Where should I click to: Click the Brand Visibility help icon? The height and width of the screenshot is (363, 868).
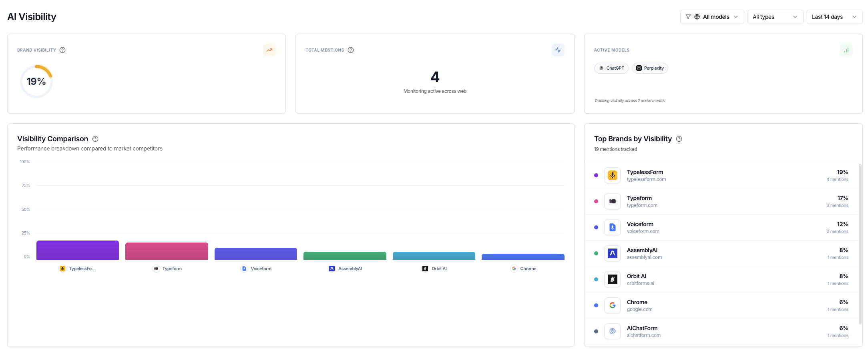(x=62, y=50)
